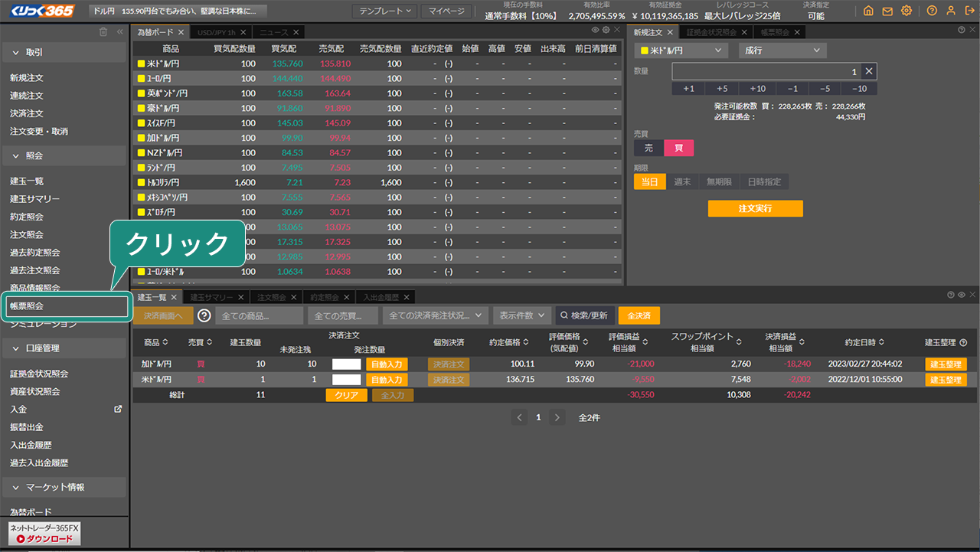Clear quantity with the X icon
Viewport: 980px width, 552px height.
click(868, 71)
